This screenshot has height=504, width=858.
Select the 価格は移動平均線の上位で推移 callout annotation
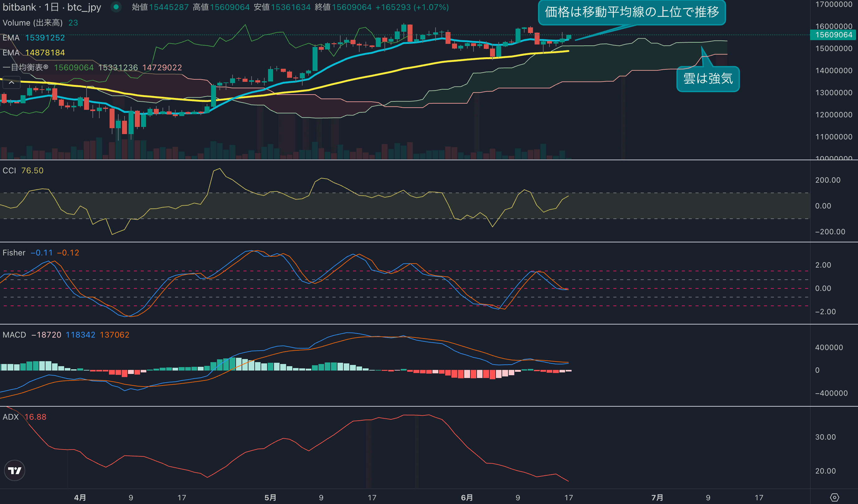(632, 12)
